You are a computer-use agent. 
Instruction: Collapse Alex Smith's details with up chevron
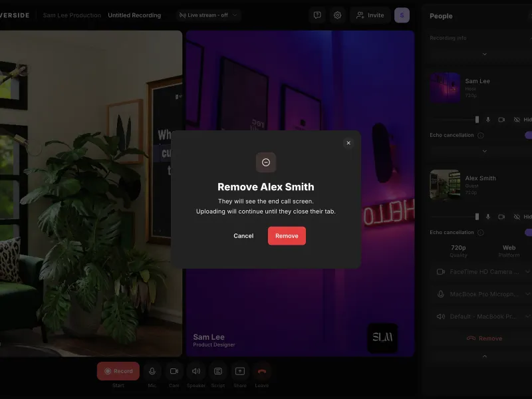pyautogui.click(x=485, y=356)
